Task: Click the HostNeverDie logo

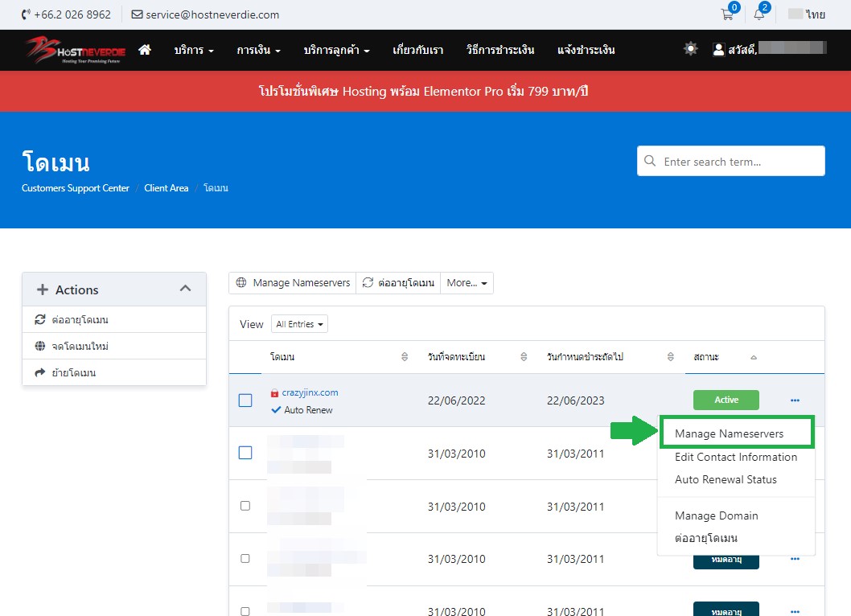Action: (x=72, y=50)
